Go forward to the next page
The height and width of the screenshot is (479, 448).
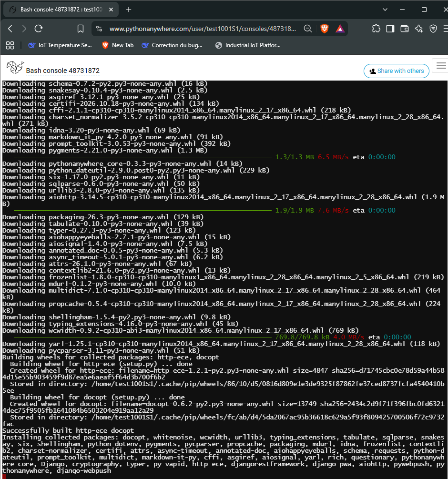pos(24,29)
